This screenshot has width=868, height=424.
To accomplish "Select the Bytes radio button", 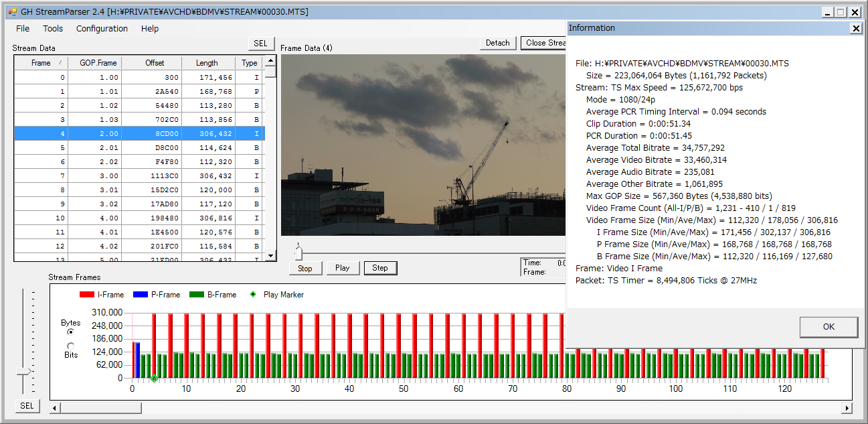I will point(71,332).
